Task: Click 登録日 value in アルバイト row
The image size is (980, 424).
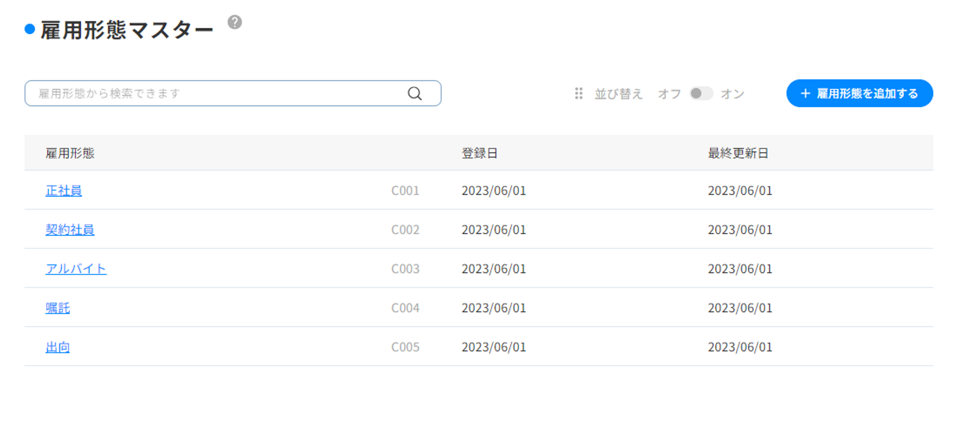Action: click(494, 269)
